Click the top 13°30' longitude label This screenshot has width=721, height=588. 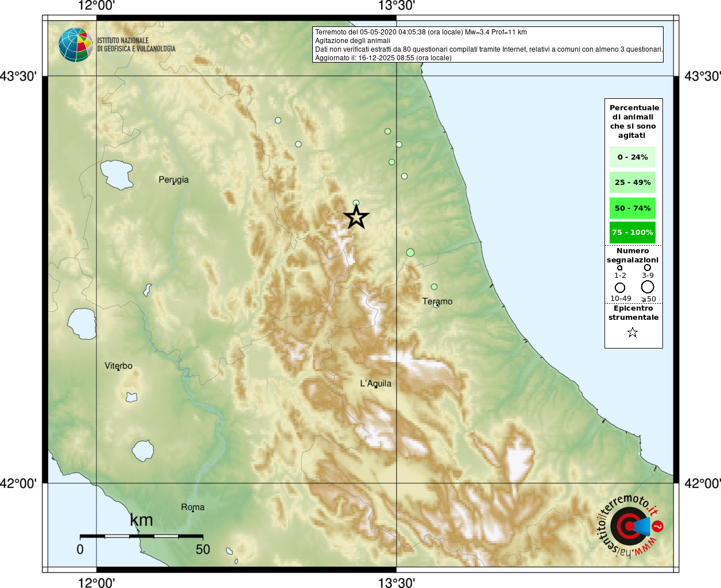(396, 6)
